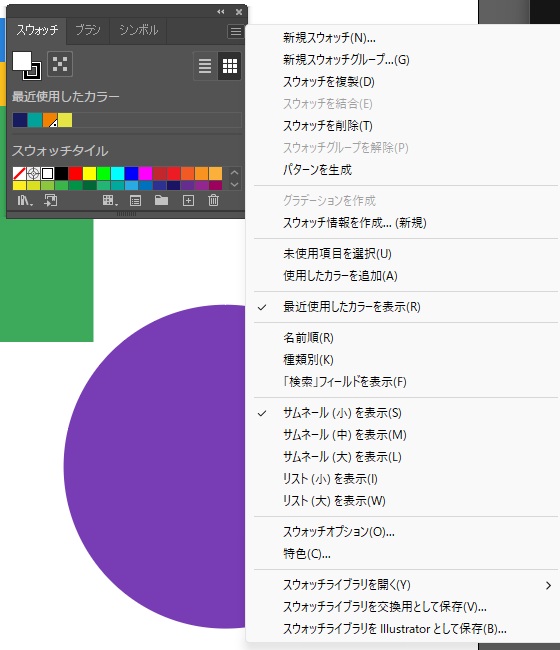560x650 pixels.
Task: Click the New Swatch plus icon
Action: [188, 201]
